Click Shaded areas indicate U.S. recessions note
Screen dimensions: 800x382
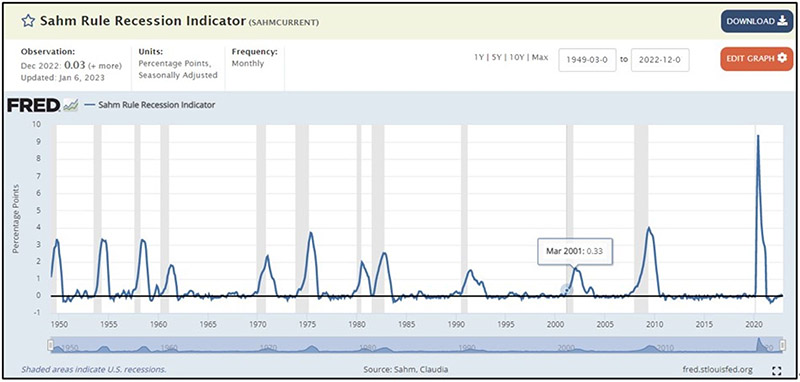93,369
